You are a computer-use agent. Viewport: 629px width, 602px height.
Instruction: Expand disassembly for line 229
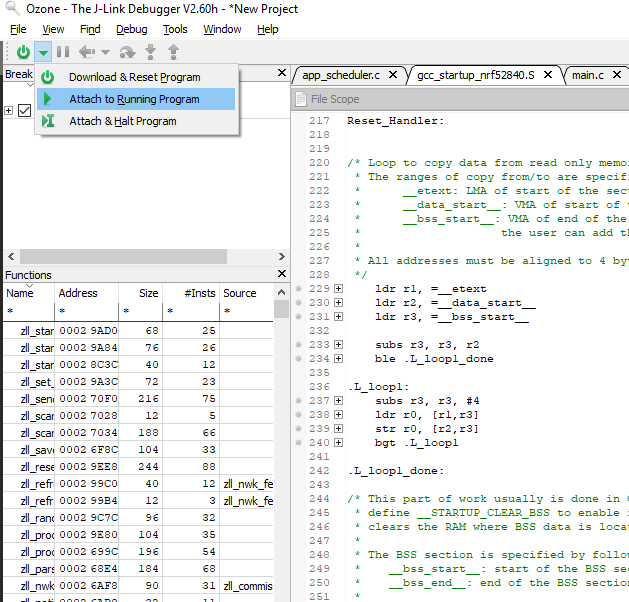pyautogui.click(x=339, y=288)
